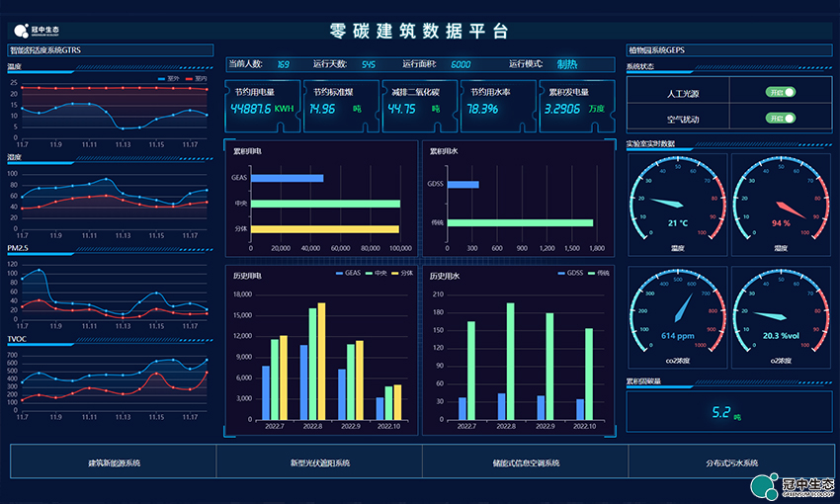Hide 室内 series in temperature chart legend
Viewport: 840px width, 504px height.
(196, 78)
